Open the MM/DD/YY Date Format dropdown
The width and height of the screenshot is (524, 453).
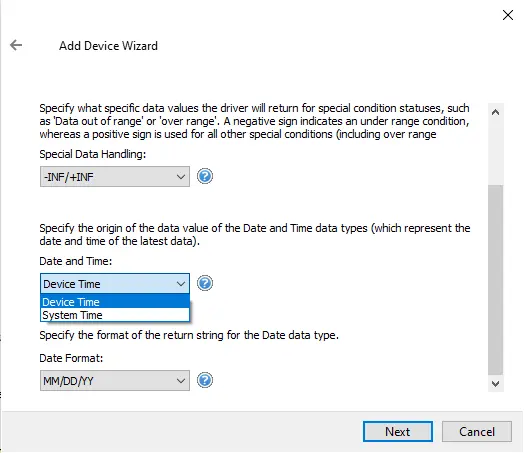(115, 381)
